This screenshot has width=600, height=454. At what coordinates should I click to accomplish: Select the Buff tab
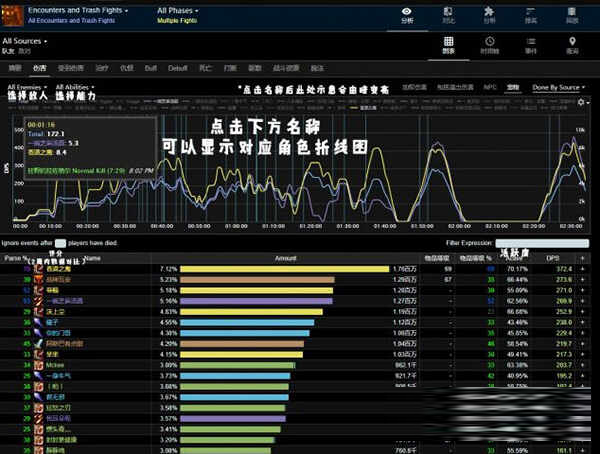click(151, 68)
